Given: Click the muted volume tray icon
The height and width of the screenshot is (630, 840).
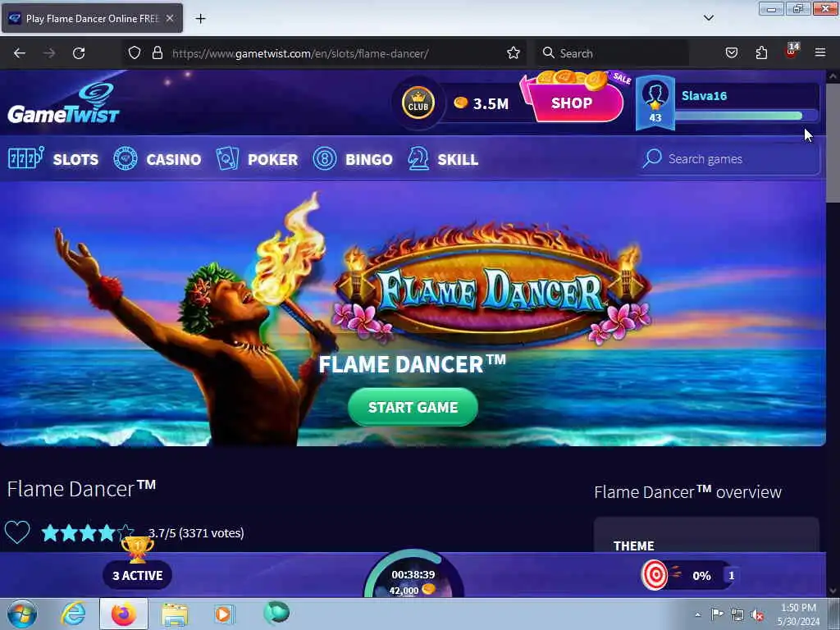Looking at the screenshot, I should (x=757, y=615).
